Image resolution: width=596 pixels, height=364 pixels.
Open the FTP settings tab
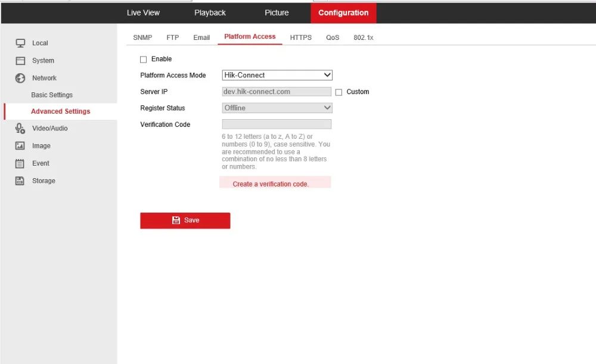click(173, 38)
